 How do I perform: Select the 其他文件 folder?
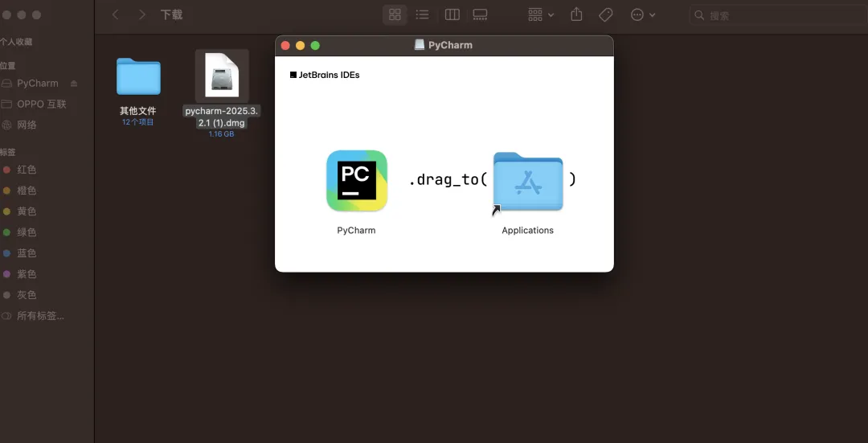(x=138, y=76)
